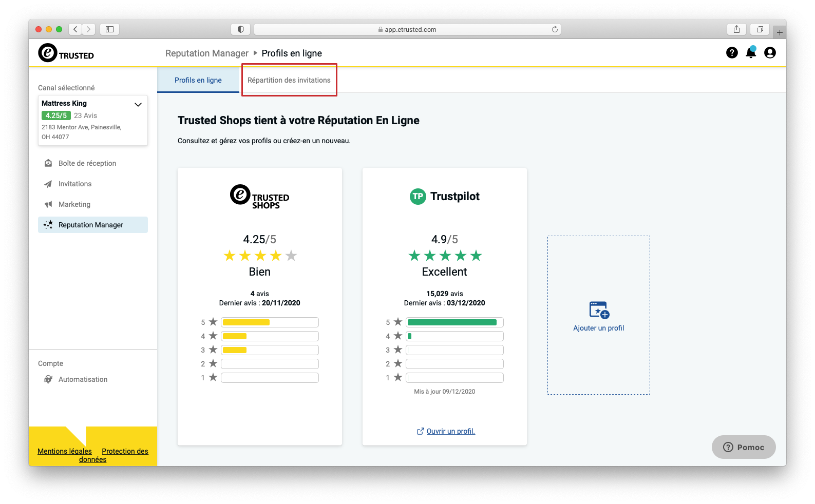Image resolution: width=815 pixels, height=504 pixels.
Task: Click the Reputation Manager stars icon
Action: (48, 225)
